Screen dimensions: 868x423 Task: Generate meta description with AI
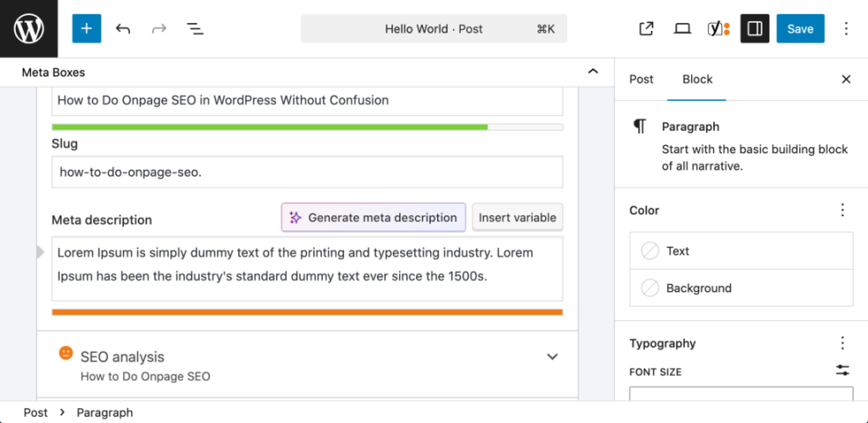click(374, 217)
